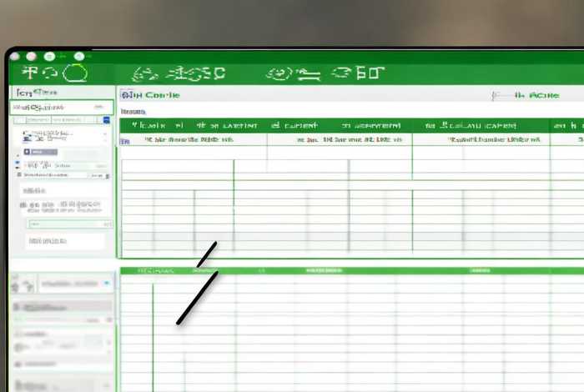This screenshot has height=392, width=584.
Task: Select the sidebar header tab
Action: click(33, 92)
